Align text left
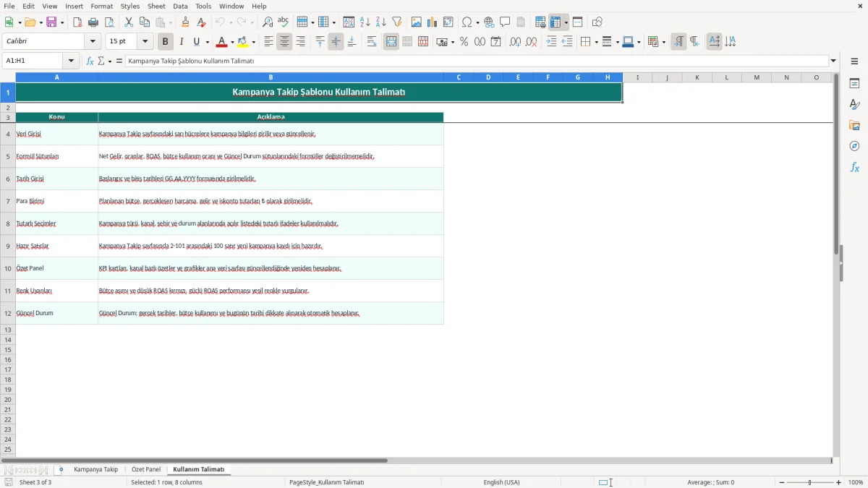Screen dimensions: 868x488 click(x=268, y=42)
